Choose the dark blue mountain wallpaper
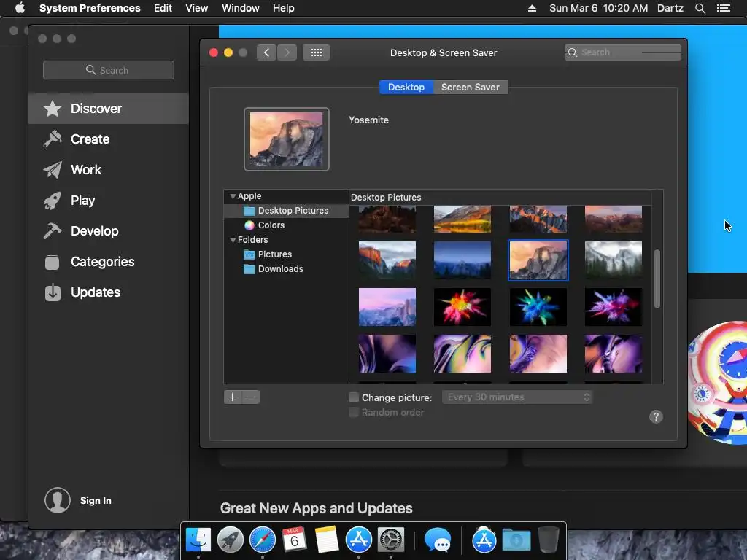Viewport: 747px width, 560px height. pyautogui.click(x=462, y=260)
